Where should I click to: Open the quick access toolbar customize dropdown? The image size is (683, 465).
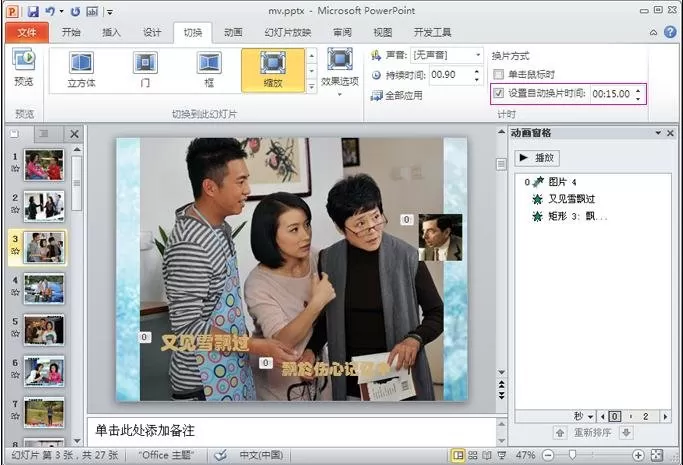[x=110, y=12]
